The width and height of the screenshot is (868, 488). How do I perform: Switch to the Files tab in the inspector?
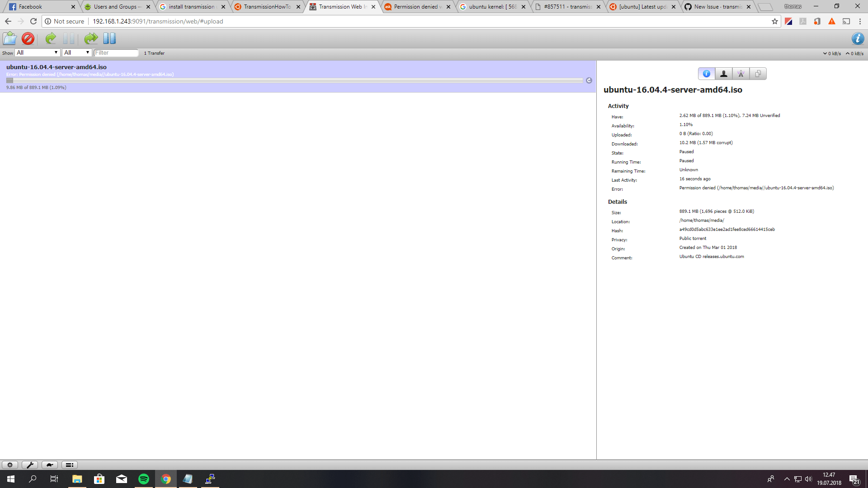pyautogui.click(x=758, y=73)
